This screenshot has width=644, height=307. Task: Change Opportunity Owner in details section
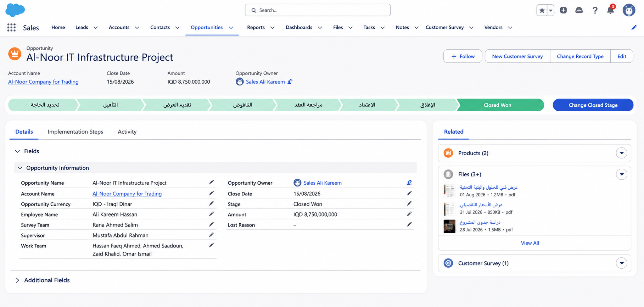point(409,183)
